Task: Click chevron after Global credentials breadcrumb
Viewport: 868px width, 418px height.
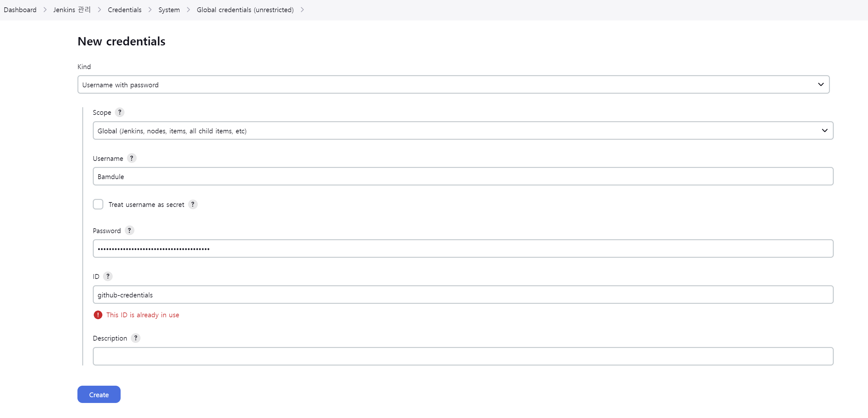Action: pos(302,10)
